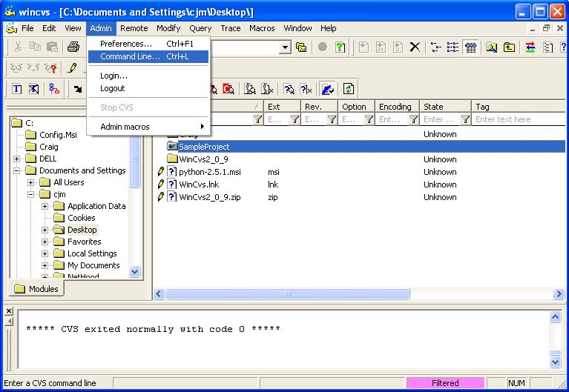
Task: Click the crossed-out T delete-tag icon
Action: pos(33,89)
